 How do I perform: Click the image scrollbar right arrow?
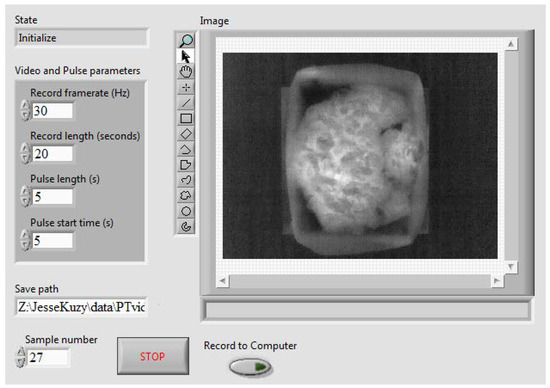[497, 281]
